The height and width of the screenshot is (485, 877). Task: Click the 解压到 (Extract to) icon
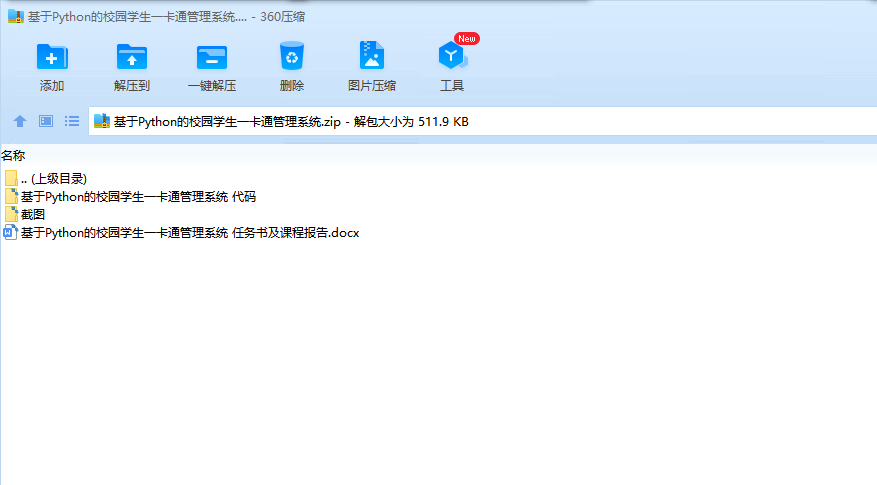pos(132,56)
